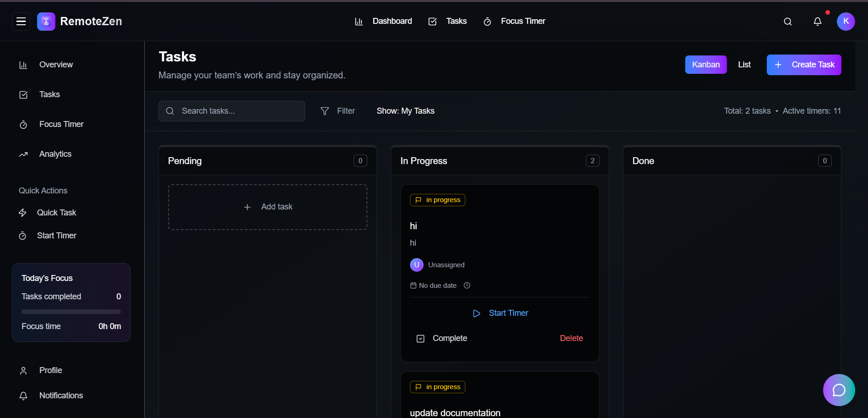Switch to List view
The width and height of the screenshot is (868, 418).
click(744, 65)
